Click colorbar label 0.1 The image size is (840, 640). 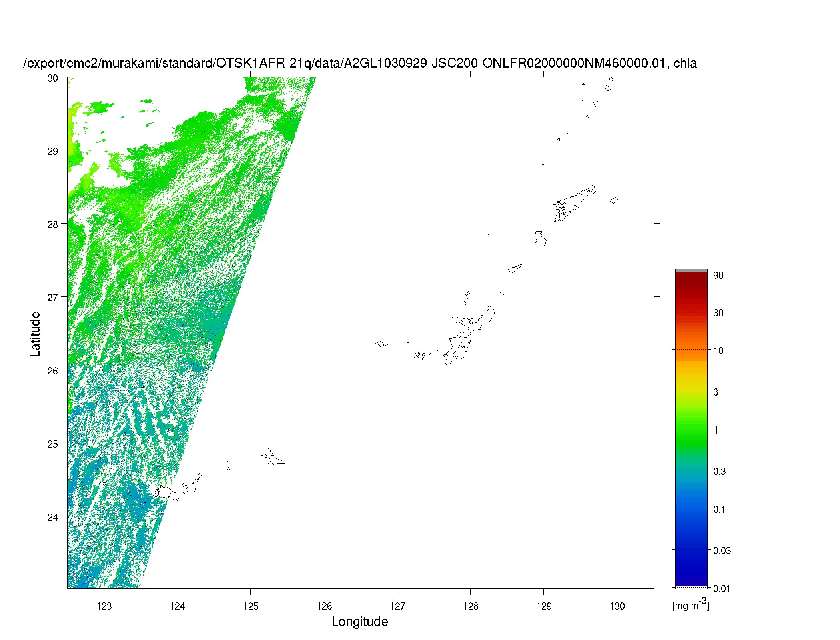[720, 509]
